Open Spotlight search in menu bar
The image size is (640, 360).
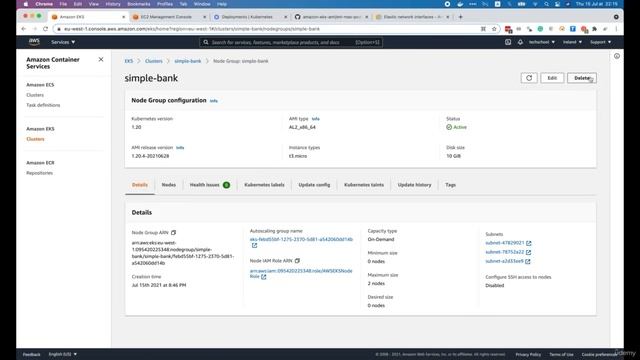pos(547,4)
